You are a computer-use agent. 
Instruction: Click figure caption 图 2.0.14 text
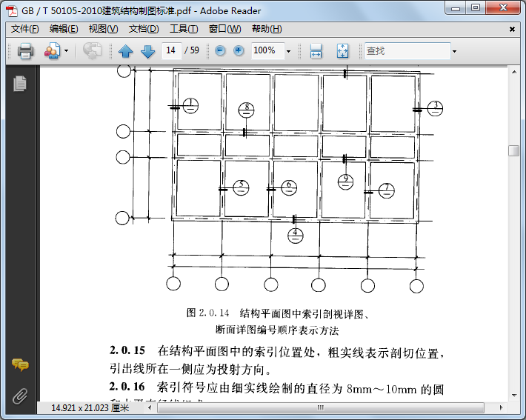click(x=208, y=313)
